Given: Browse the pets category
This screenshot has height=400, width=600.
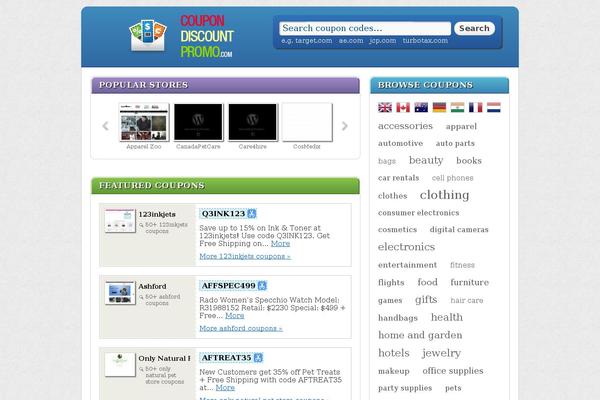Looking at the screenshot, I should point(453,388).
